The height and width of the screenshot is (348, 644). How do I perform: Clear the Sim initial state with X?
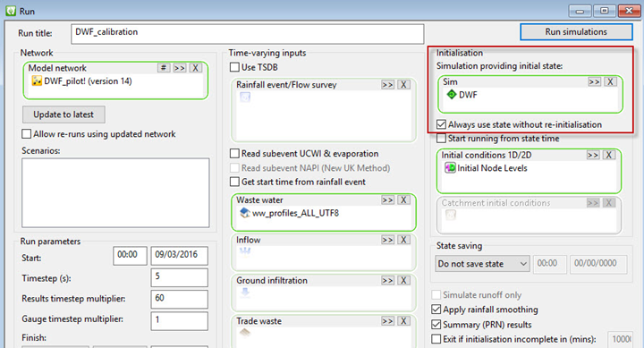point(610,81)
